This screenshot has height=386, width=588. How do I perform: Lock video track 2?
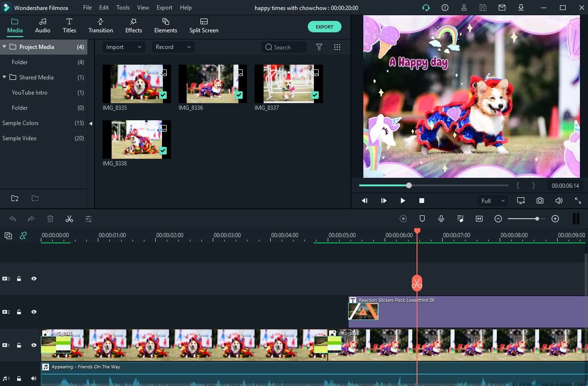pos(19,312)
